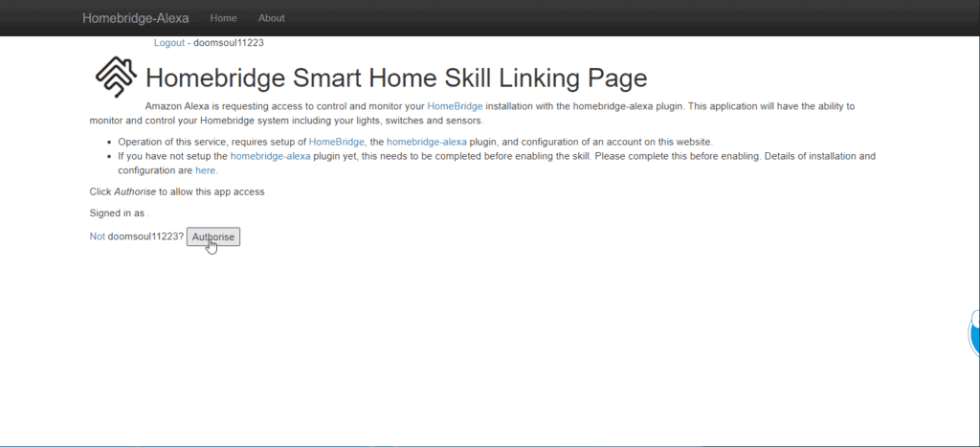Open the homebridge-alexa link in the second bullet
Viewport: 980px width, 447px height.
click(x=270, y=156)
